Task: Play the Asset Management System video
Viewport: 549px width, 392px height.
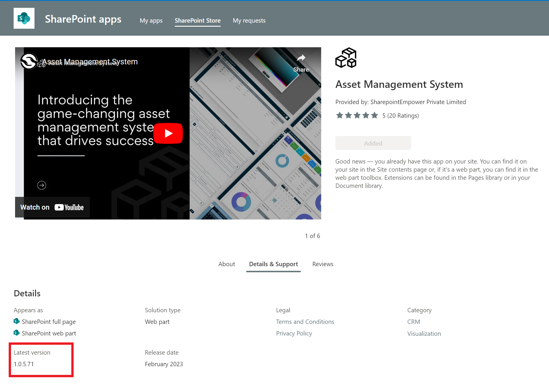Action: (x=168, y=133)
